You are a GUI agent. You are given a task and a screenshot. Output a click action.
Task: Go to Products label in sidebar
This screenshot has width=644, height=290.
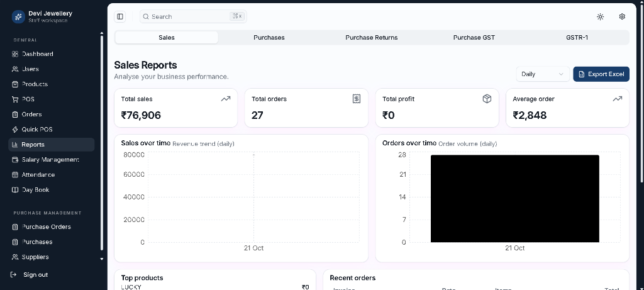35,84
